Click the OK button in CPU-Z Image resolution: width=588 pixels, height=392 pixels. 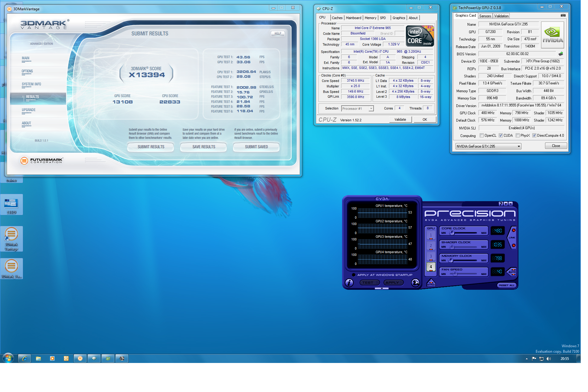[x=425, y=119]
